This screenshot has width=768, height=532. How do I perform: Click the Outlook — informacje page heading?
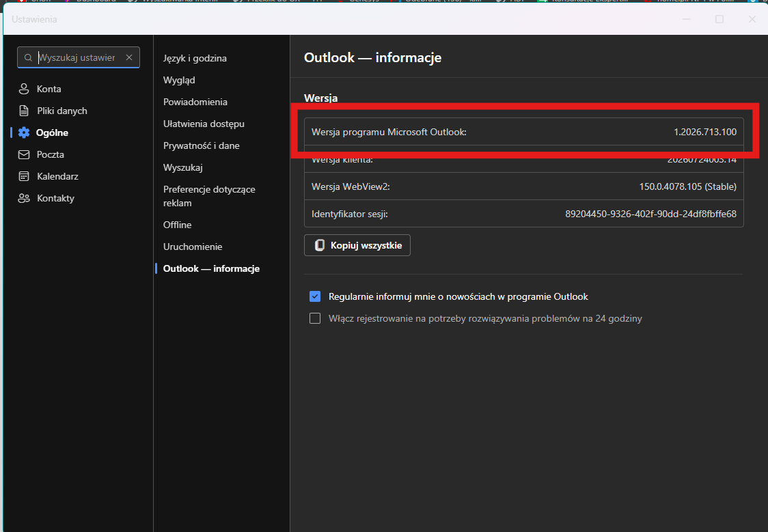pos(373,57)
